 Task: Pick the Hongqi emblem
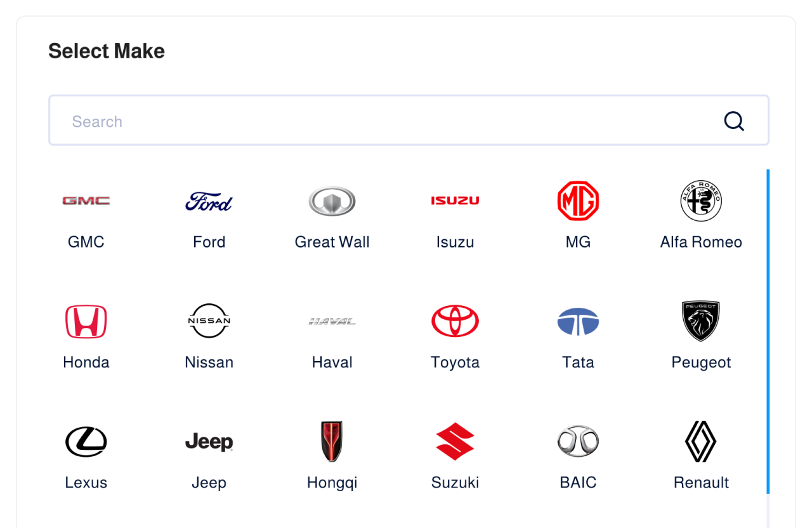click(x=332, y=442)
